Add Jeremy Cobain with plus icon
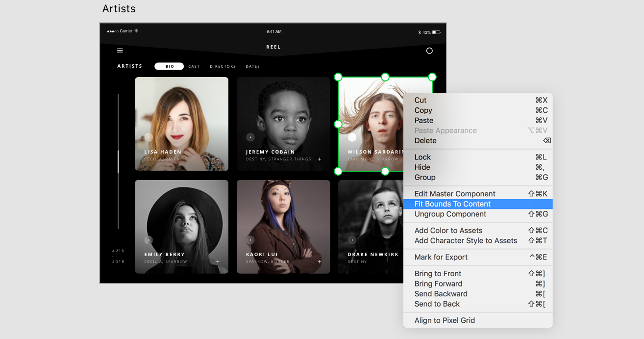Image resolution: width=644 pixels, height=339 pixels. pos(320,159)
